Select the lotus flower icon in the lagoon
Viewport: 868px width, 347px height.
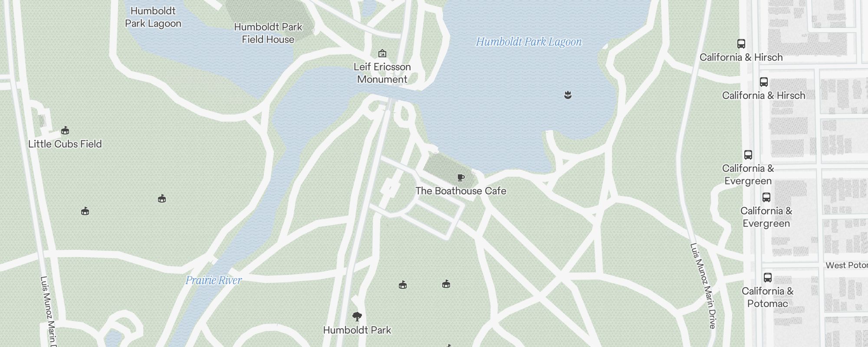tap(568, 95)
